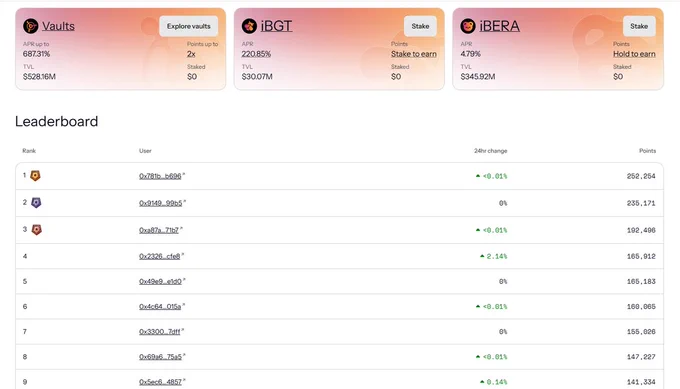This screenshot has height=389, width=680.
Task: Click the User column header
Action: coord(145,151)
